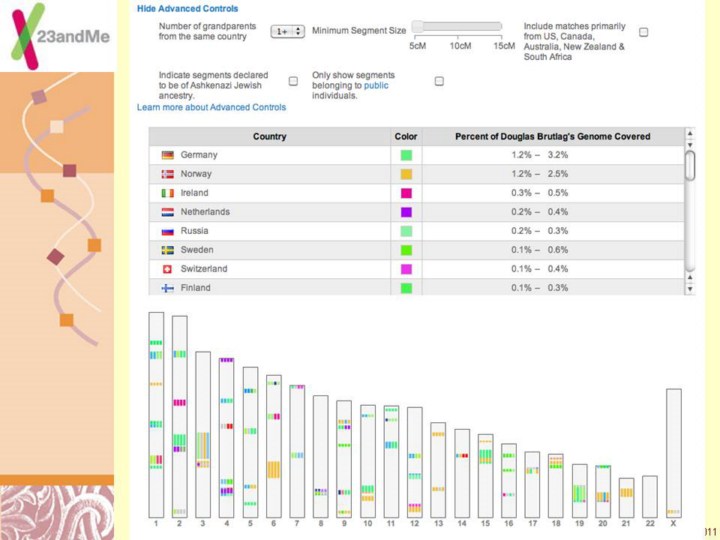Click Percent of Genome Covered column header
Viewport: 720px width, 540px height.
tap(552, 136)
